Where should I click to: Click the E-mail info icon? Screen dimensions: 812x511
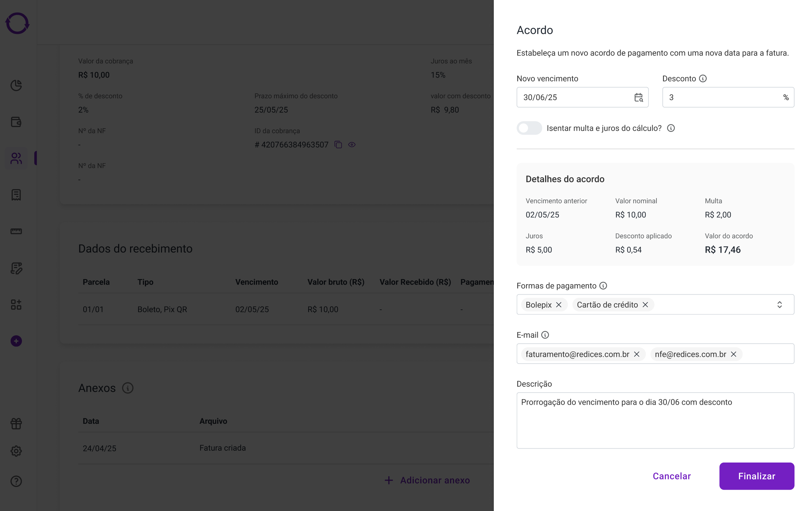click(x=545, y=335)
